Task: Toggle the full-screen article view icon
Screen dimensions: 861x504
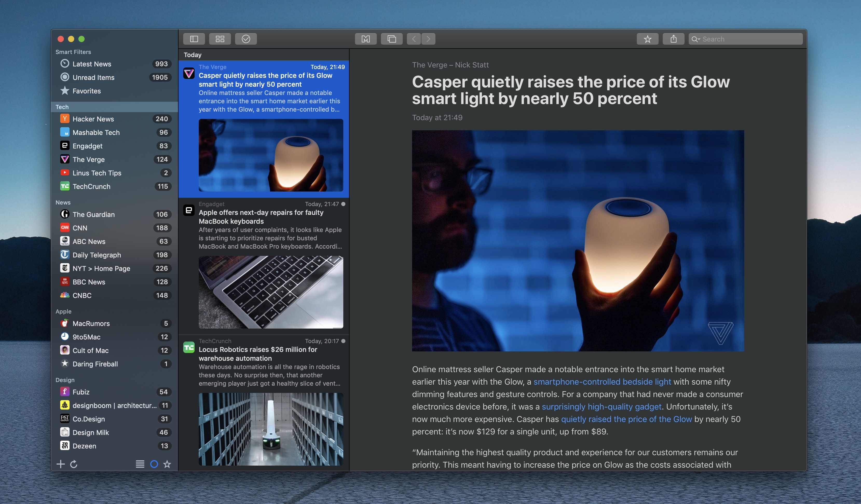Action: (x=391, y=38)
